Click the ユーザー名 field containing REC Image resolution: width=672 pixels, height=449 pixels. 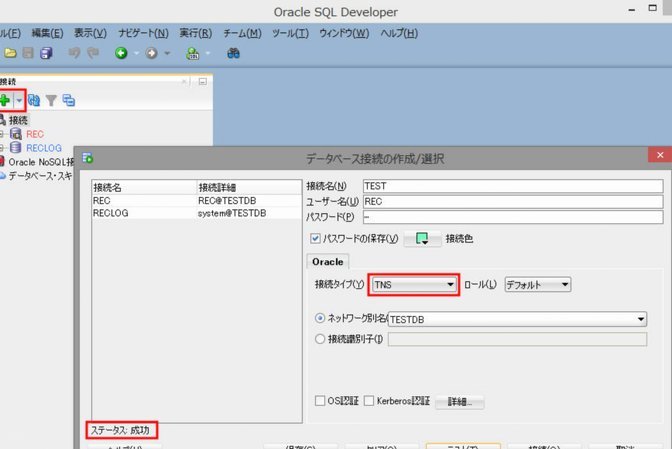point(513,201)
